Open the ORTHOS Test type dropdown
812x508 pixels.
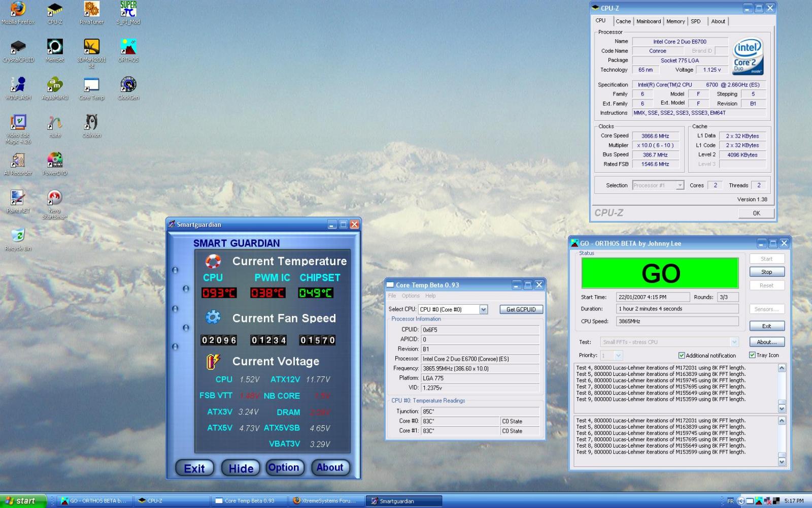coord(734,342)
